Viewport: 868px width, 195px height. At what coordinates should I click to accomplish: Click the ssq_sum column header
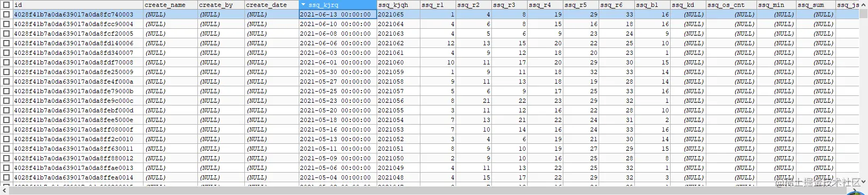816,5
